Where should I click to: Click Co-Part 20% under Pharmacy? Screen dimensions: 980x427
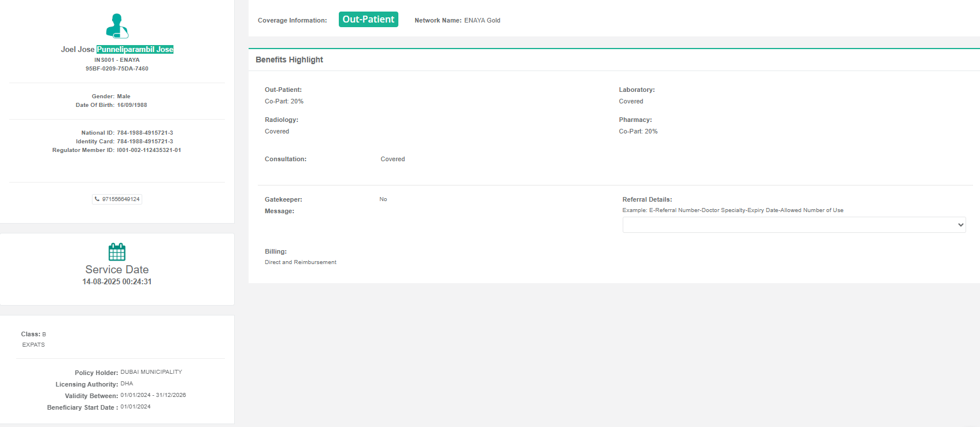(638, 132)
